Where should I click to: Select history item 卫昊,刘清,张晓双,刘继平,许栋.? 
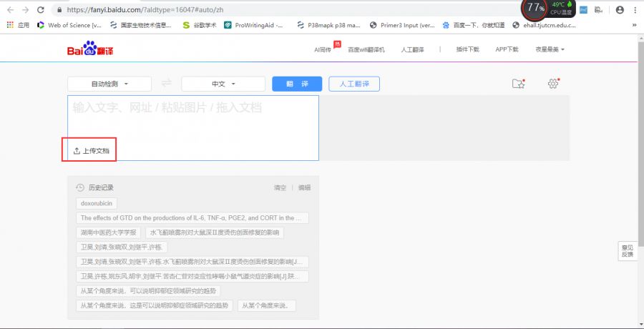pyautogui.click(x=122, y=247)
